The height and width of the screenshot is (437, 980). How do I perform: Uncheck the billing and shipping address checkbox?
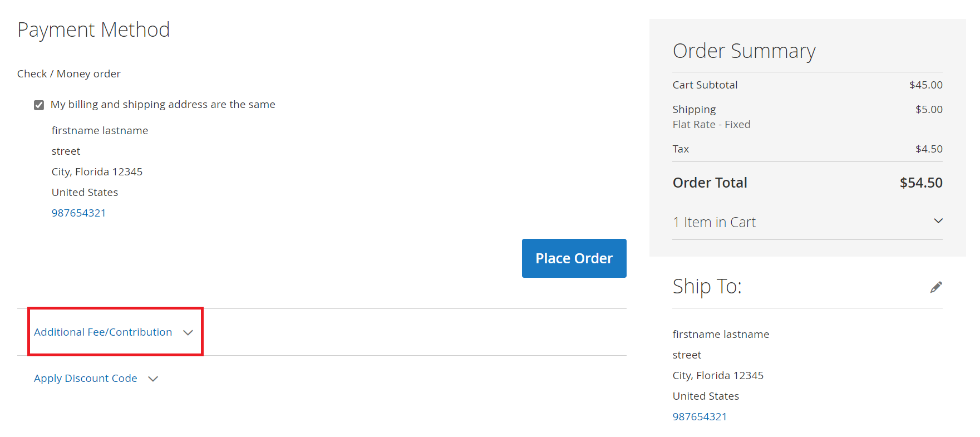tap(39, 105)
